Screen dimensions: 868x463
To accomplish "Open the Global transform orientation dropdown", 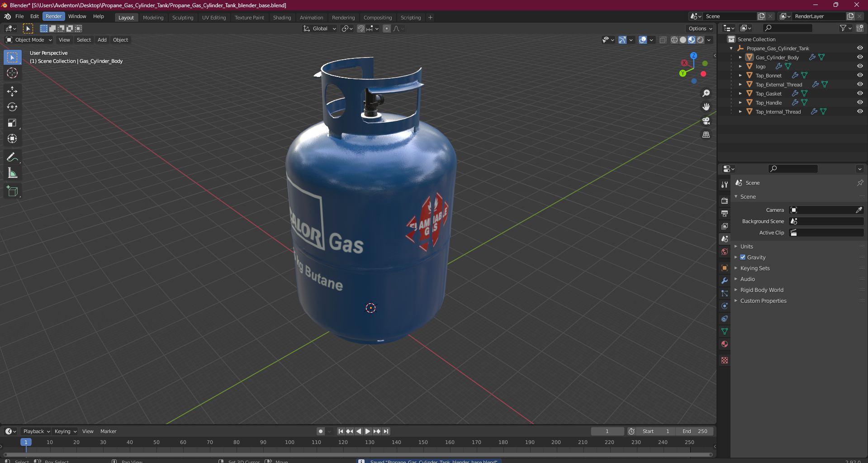I will [x=320, y=29].
